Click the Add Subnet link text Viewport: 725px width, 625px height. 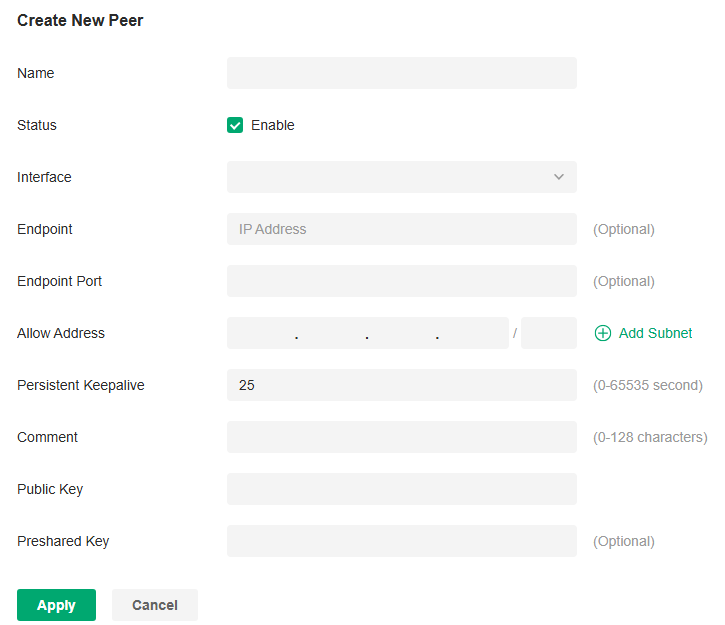655,333
